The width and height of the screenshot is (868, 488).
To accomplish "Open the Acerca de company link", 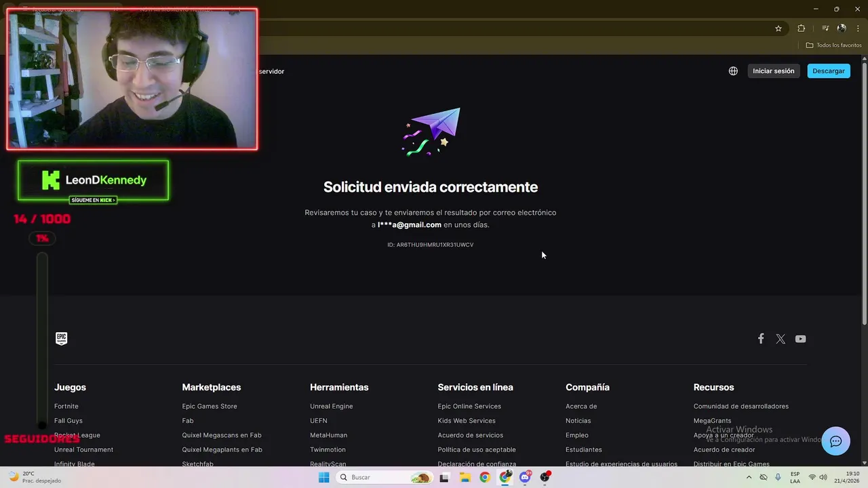I will [581, 406].
